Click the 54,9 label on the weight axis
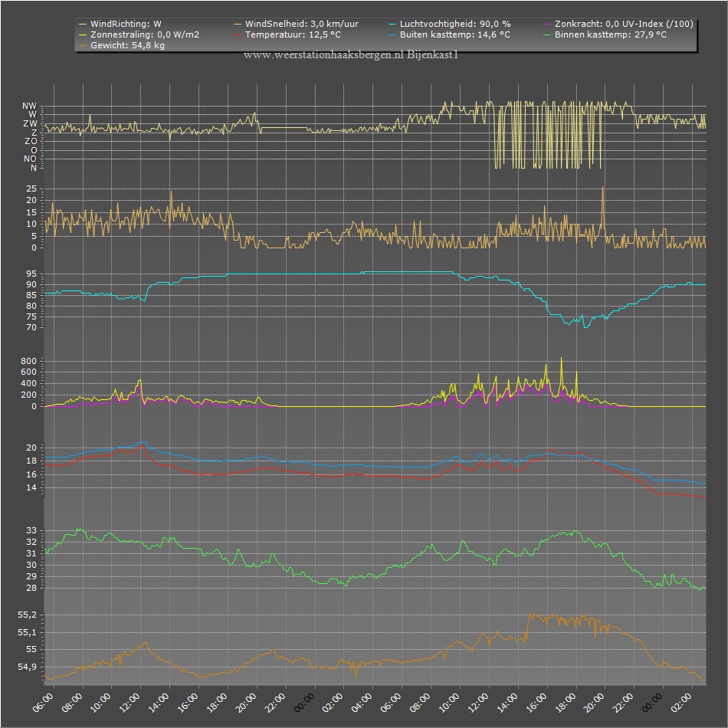The height and width of the screenshot is (728, 728). (28, 667)
